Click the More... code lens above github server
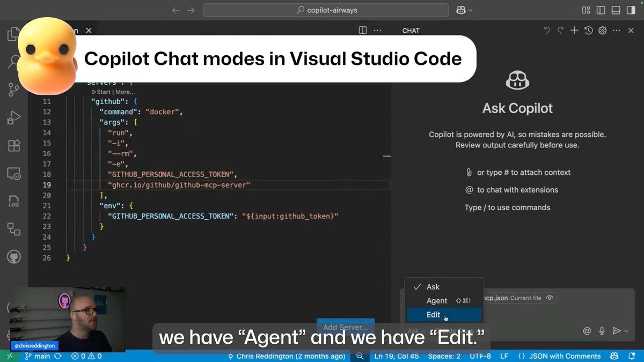 pyautogui.click(x=125, y=92)
